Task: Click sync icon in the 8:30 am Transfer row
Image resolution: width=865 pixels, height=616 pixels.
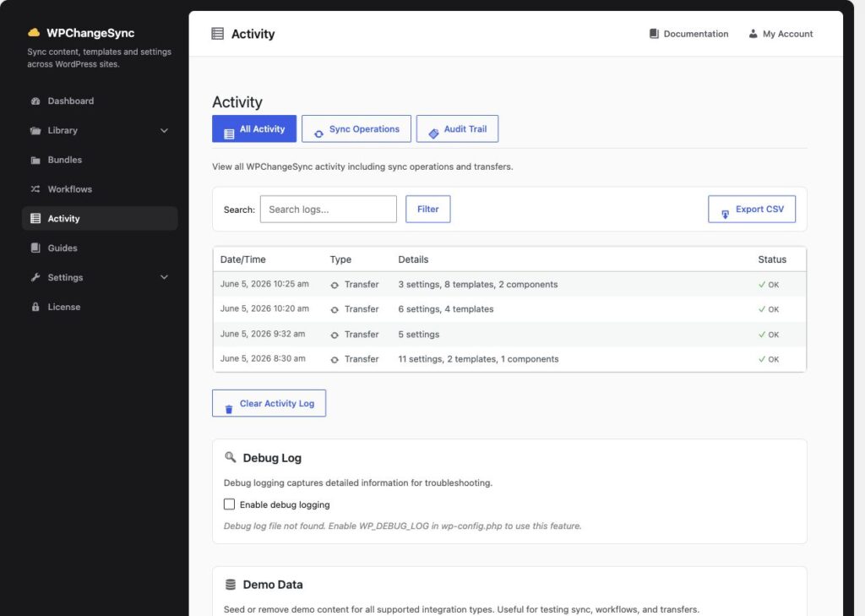Action: 335,360
